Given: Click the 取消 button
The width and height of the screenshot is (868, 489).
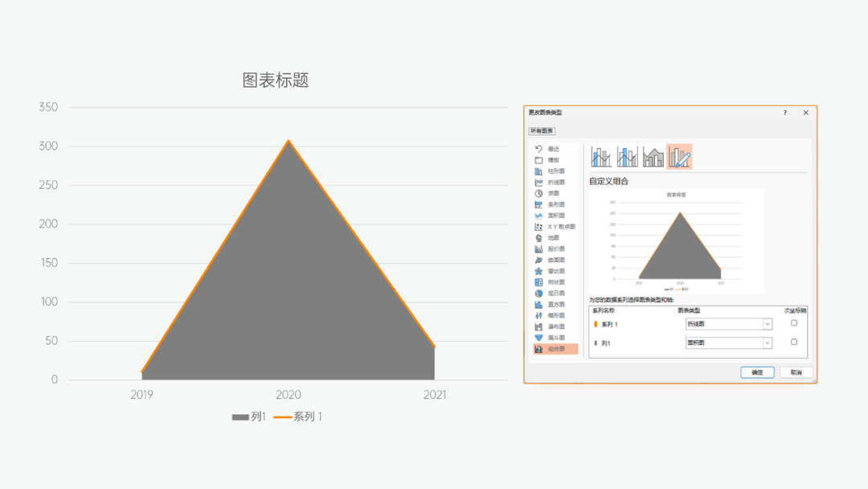Looking at the screenshot, I should (x=796, y=372).
